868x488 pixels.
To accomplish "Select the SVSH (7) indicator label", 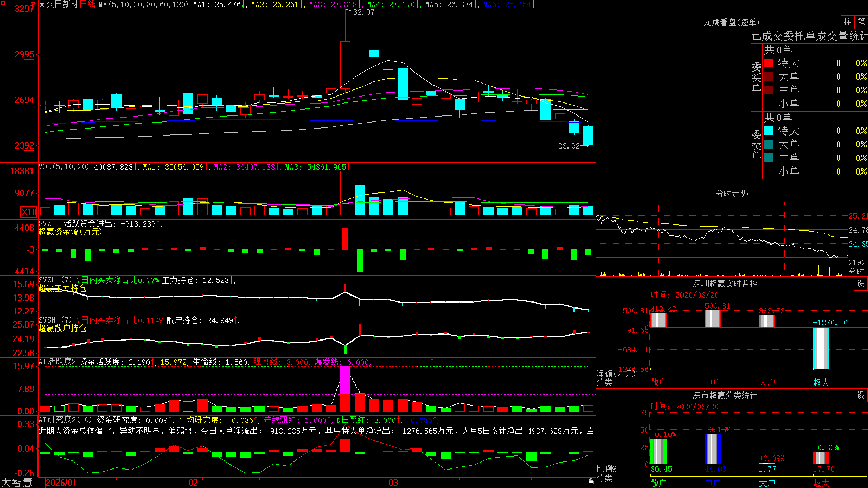I will click(x=55, y=320).
